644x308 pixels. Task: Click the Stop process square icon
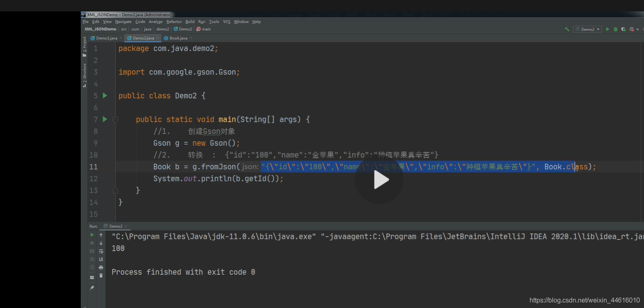point(92,243)
